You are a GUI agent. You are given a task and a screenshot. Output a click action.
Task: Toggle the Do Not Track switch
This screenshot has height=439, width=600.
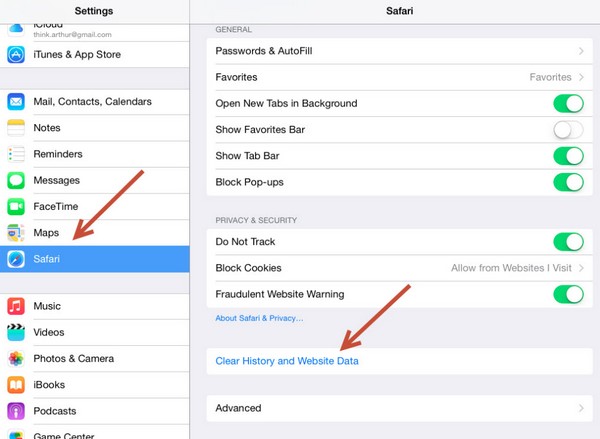pyautogui.click(x=568, y=242)
